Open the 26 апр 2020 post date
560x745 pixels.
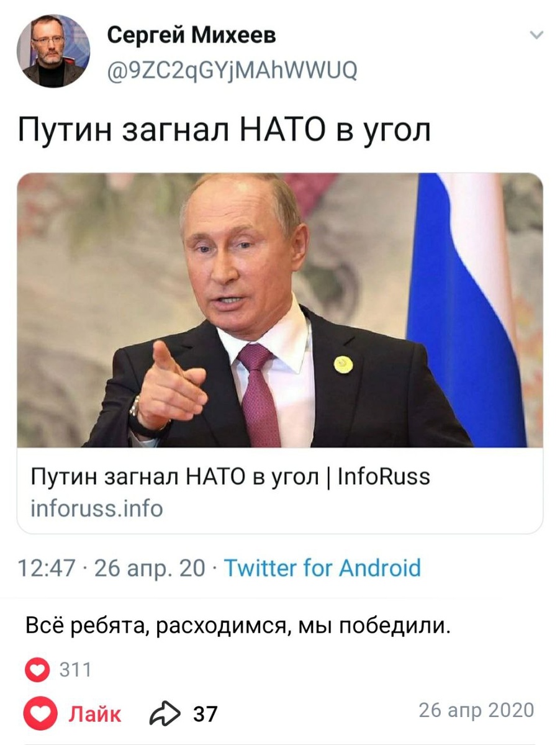(476, 710)
